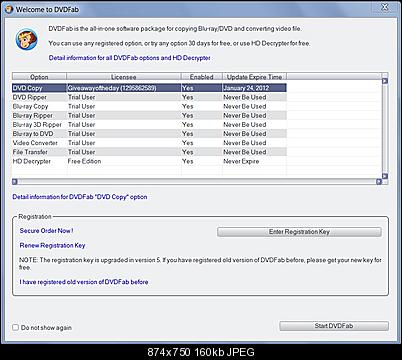Click "I have registered old version" link
Screen dimensions: 402x360
click(x=84, y=282)
